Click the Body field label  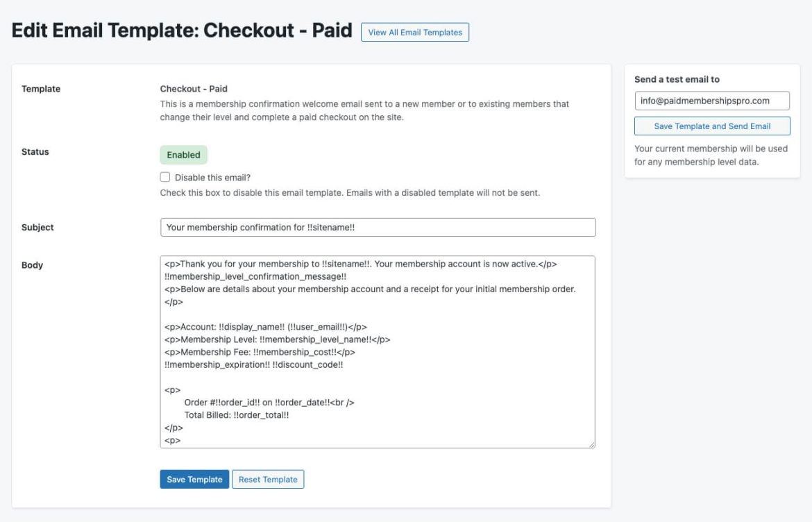[x=33, y=264]
